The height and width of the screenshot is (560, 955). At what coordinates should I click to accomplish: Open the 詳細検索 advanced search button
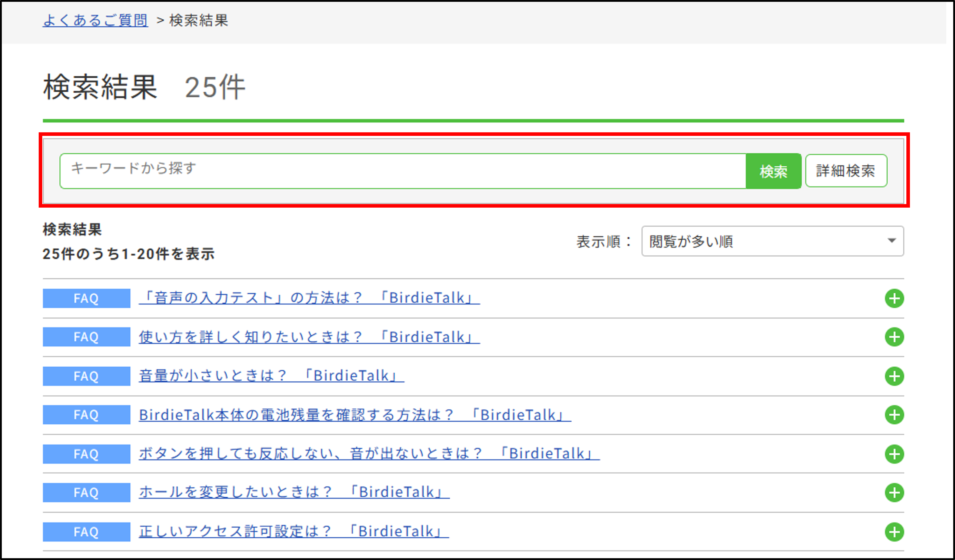click(846, 171)
